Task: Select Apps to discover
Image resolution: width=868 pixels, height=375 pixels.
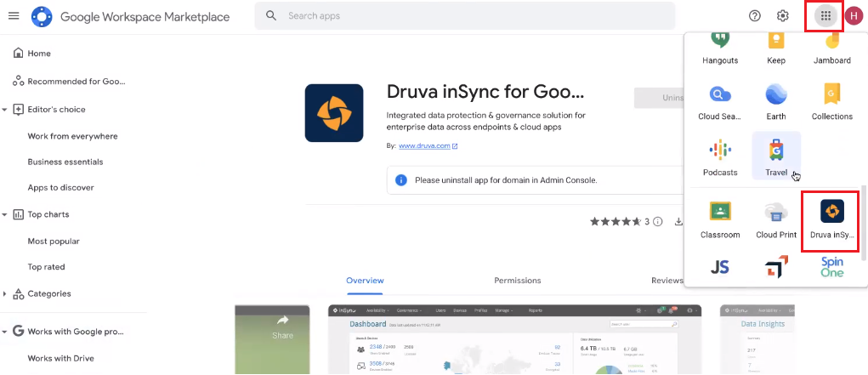Action: (x=61, y=188)
